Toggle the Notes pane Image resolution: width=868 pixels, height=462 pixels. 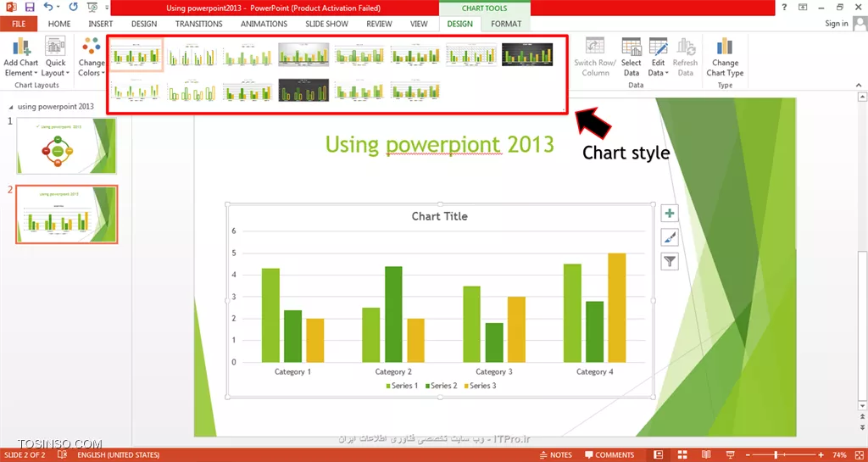pos(556,455)
